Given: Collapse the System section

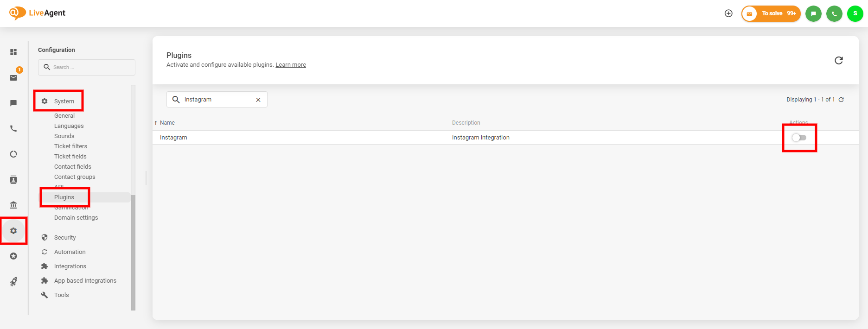Looking at the screenshot, I should coord(64,101).
